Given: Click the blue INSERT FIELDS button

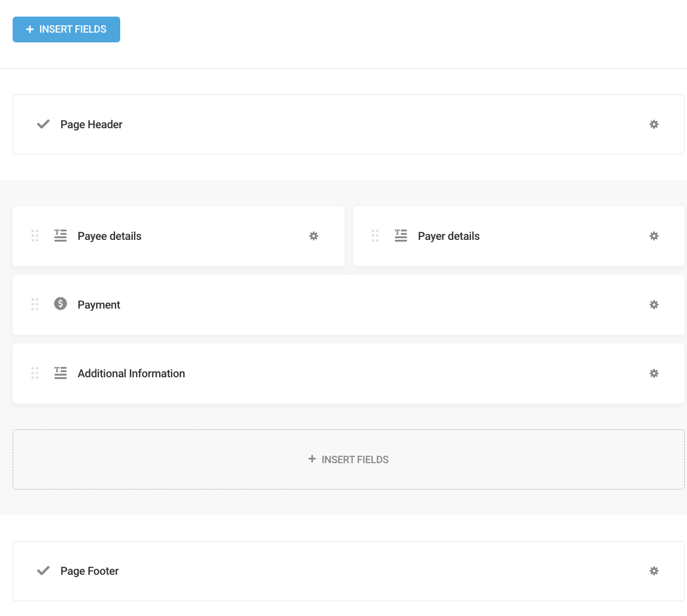Looking at the screenshot, I should coord(66,29).
